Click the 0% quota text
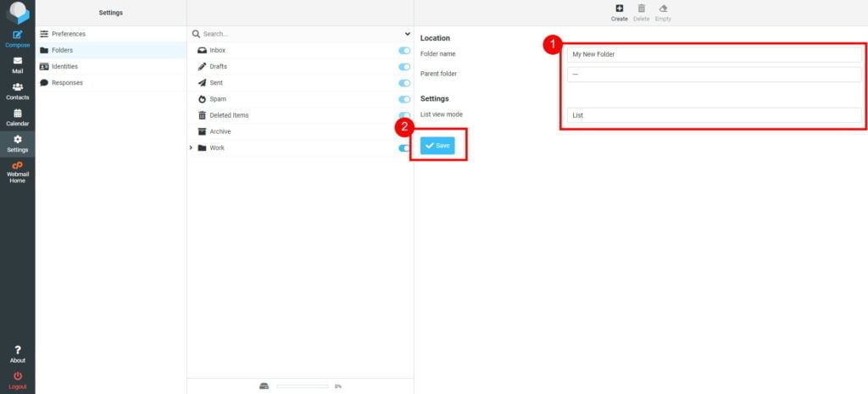The image size is (868, 394). pos(337,386)
